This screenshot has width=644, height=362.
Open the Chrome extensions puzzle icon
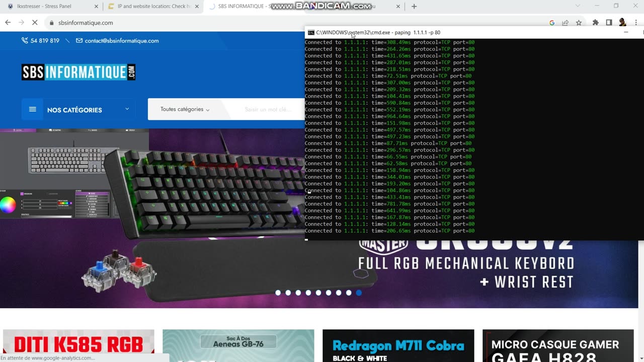pos(596,23)
